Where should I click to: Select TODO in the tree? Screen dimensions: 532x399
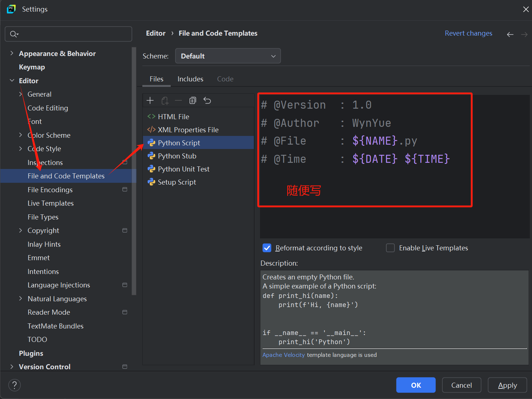tap(37, 339)
